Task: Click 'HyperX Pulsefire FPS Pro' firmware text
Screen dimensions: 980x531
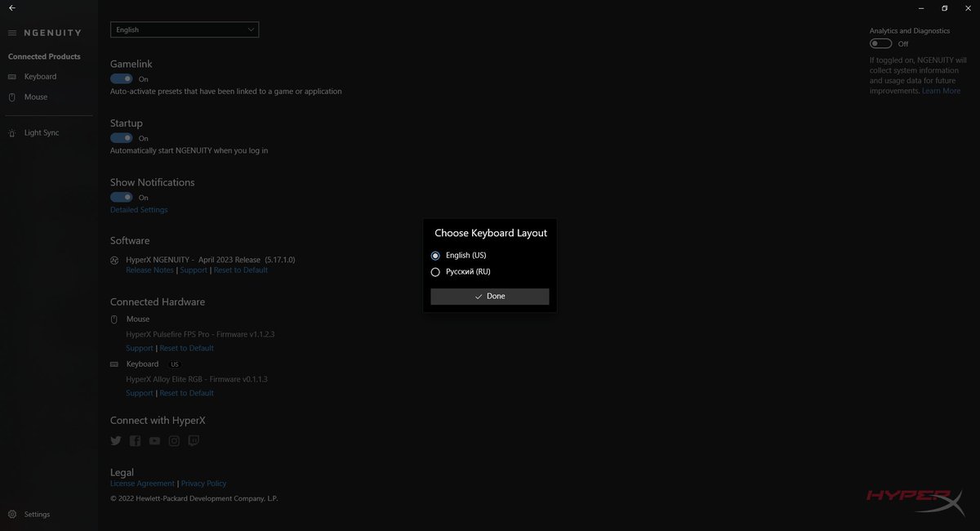Action: tap(200, 334)
